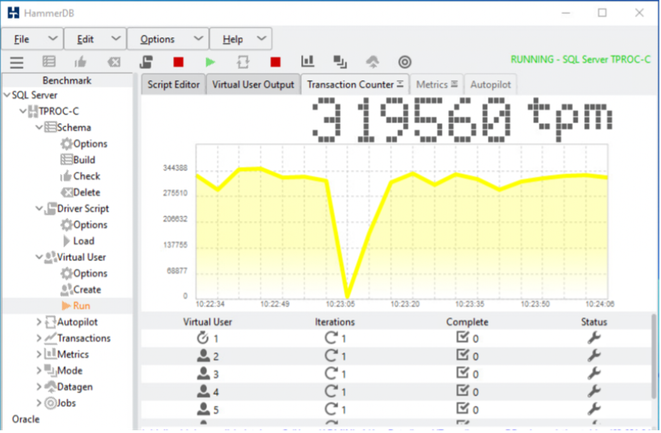Expand the Autopilot tree node
This screenshot has width=661, height=433.
(39, 322)
